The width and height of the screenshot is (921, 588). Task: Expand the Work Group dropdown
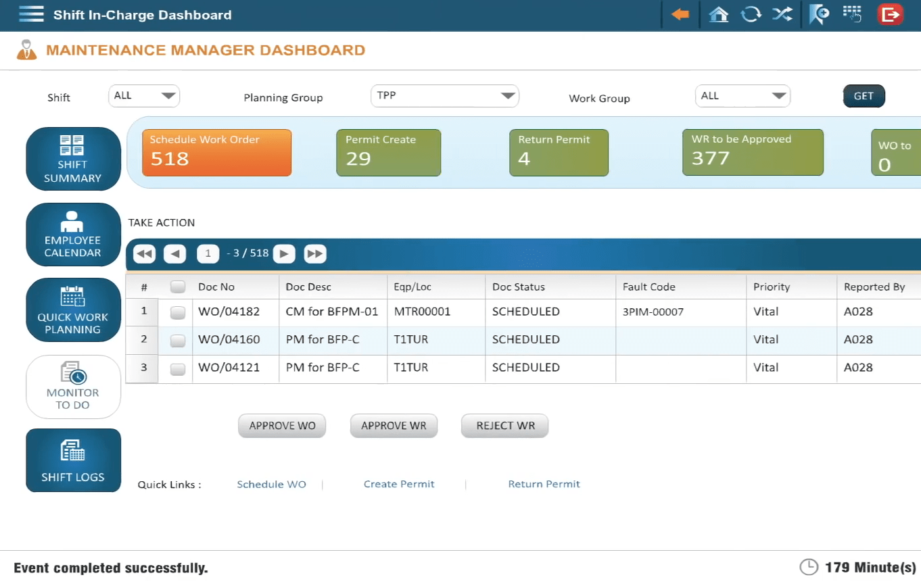[x=742, y=96]
